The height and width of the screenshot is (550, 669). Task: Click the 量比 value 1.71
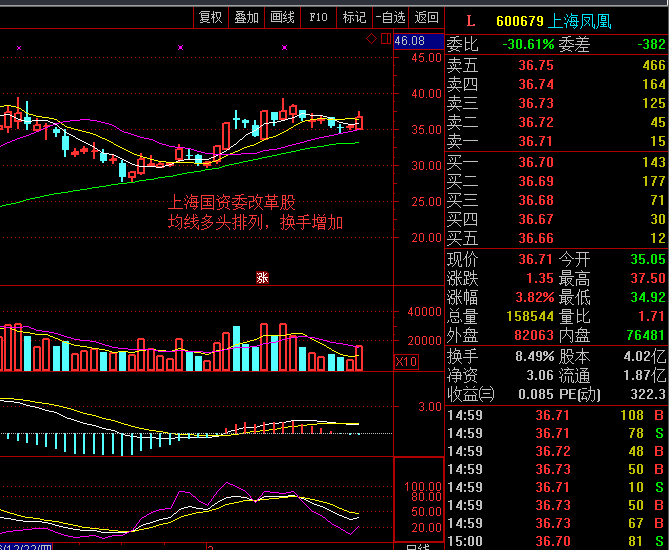(652, 316)
